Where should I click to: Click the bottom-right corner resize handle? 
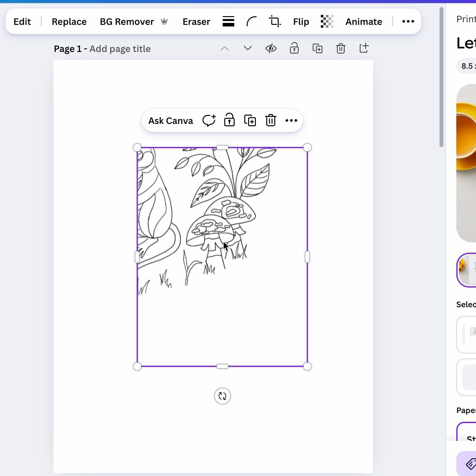point(308,366)
